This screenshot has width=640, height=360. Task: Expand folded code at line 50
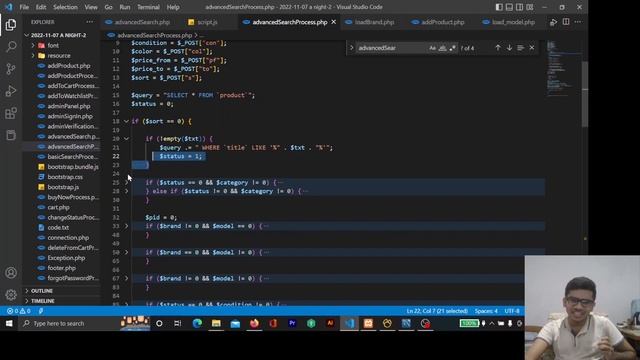[x=127, y=252]
